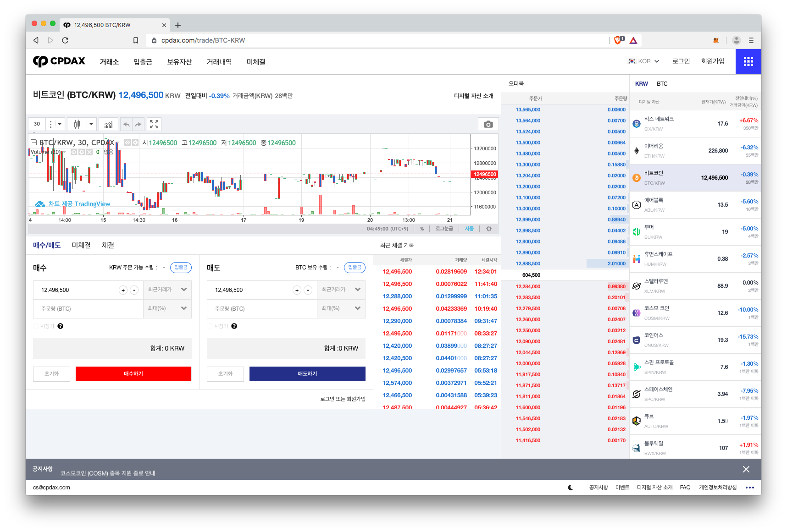The width and height of the screenshot is (787, 532).
Task: Open the chart time interval dropdown arrow
Action: pyautogui.click(x=60, y=124)
